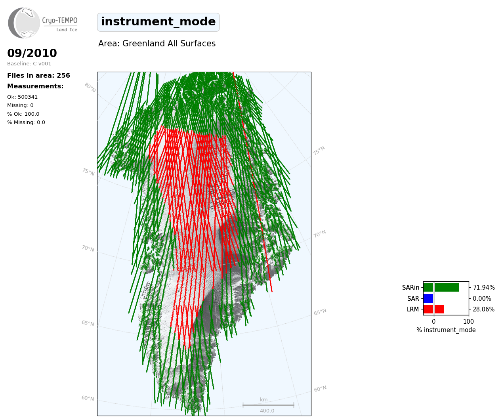
Task: Click the 80°N latitude label
Action: click(x=90, y=88)
